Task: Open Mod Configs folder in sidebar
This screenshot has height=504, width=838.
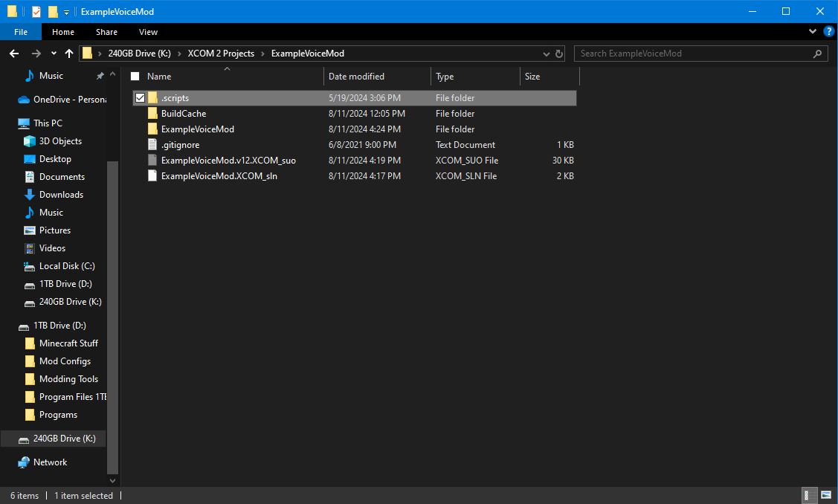Action: [58, 361]
